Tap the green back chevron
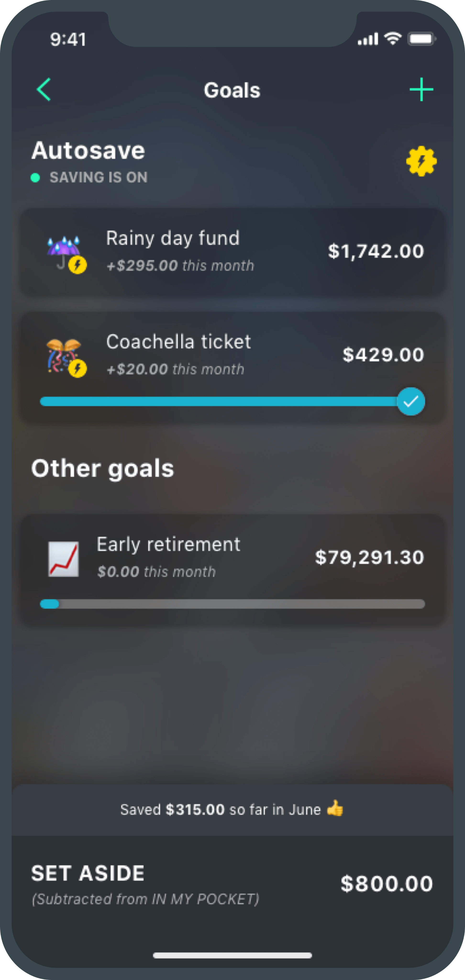This screenshot has width=465, height=980. tap(44, 89)
